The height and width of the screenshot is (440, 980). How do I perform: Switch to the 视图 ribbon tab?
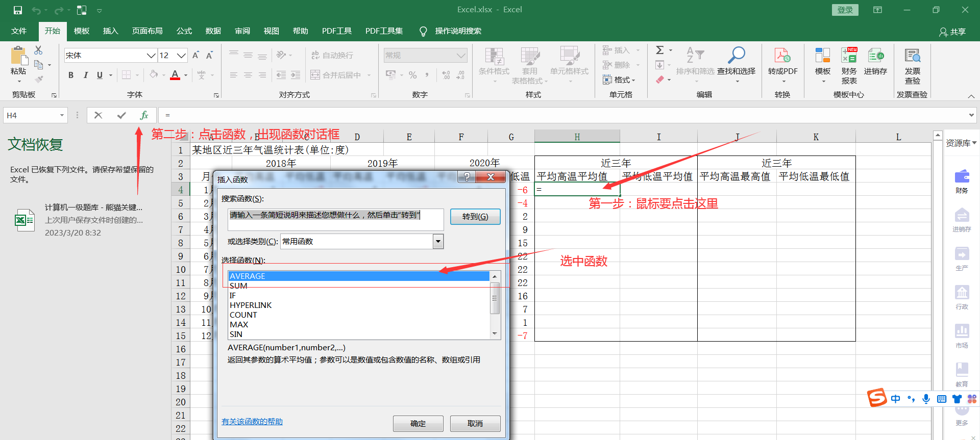pyautogui.click(x=272, y=31)
